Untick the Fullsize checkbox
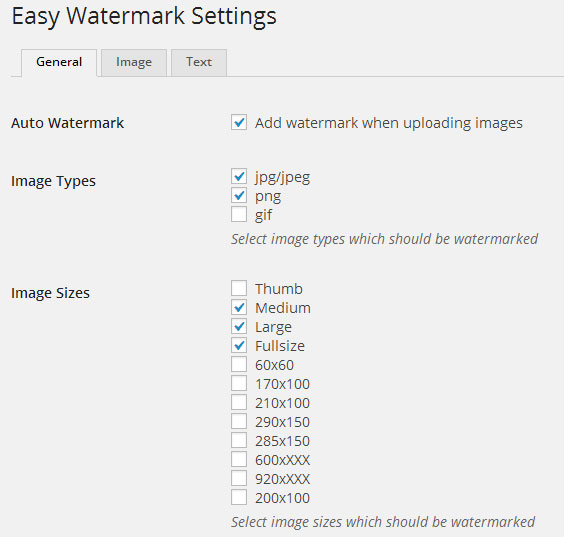The width and height of the screenshot is (564, 537). click(x=239, y=346)
